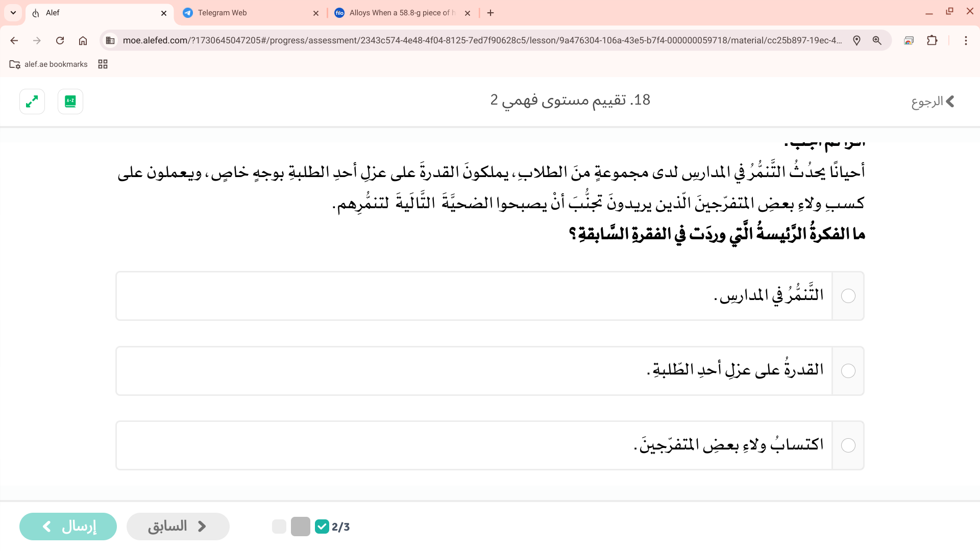This screenshot has height=551, width=980.
Task: Select the radio option القدرة على عزل أحد الطلبة
Action: pyautogui.click(x=848, y=371)
